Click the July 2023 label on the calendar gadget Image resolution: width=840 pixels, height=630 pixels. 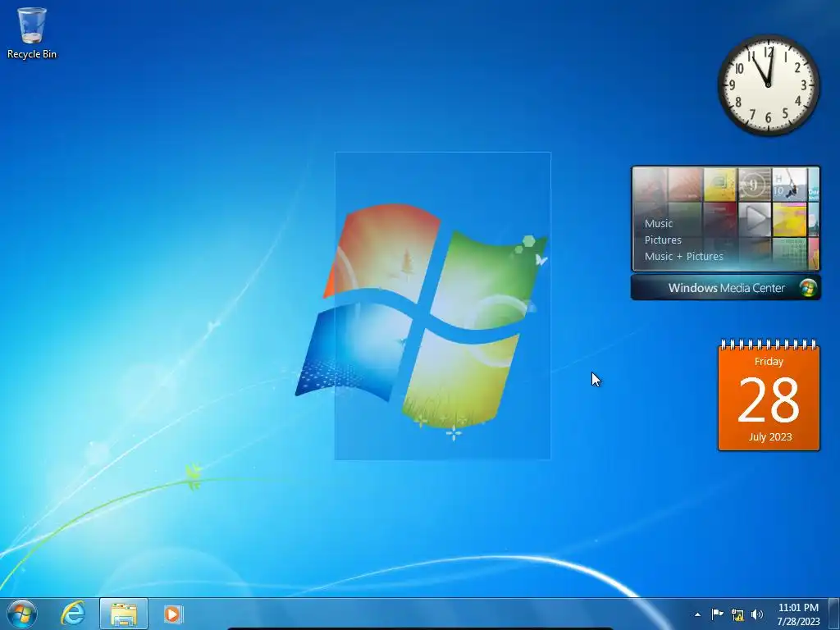(x=769, y=436)
